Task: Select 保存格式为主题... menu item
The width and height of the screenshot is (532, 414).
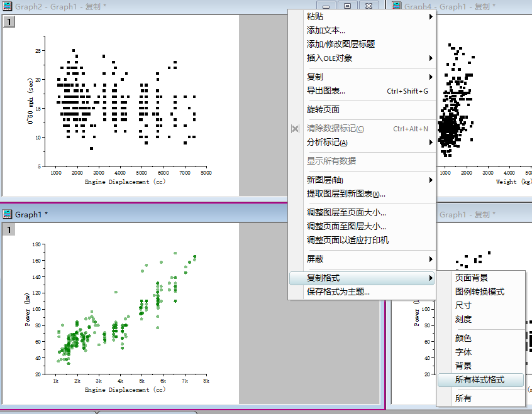Action: [338, 291]
